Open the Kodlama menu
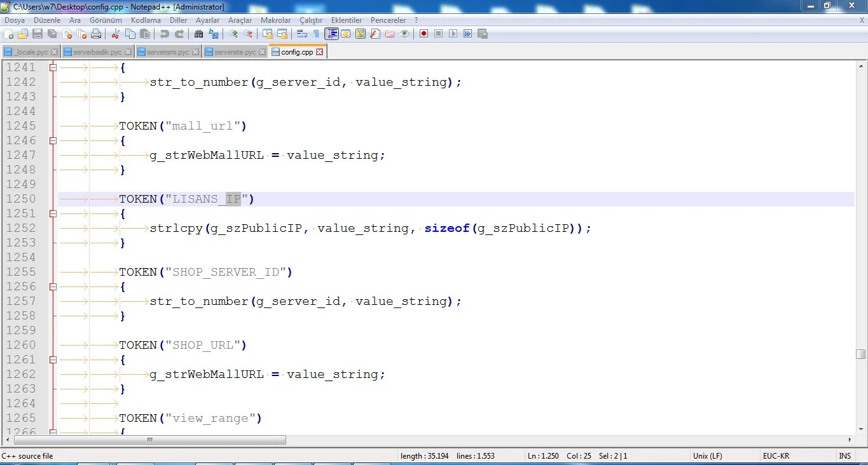Screen dimensions: 868x465 146,20
